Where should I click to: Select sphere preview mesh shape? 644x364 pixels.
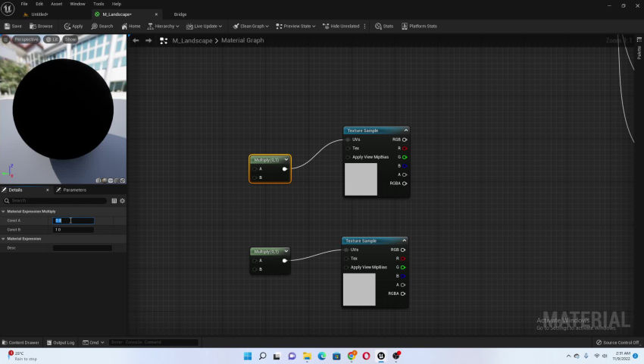[x=105, y=180]
